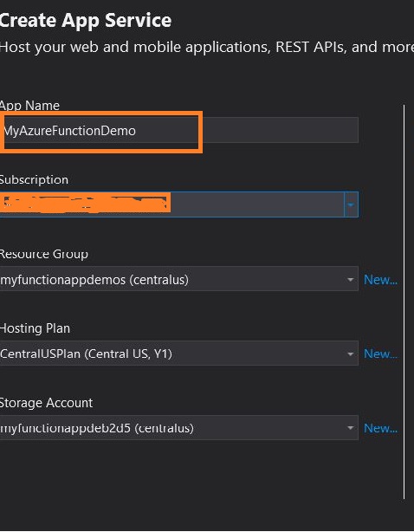The width and height of the screenshot is (414, 532).
Task: Click the App Name field containing MyAzureFunctionDemo
Action: click(179, 130)
